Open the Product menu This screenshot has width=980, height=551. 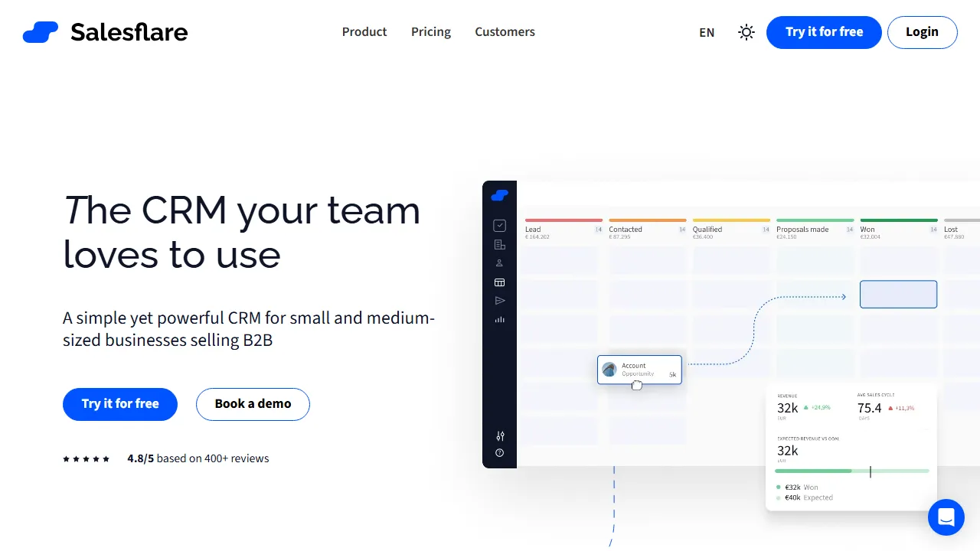point(364,32)
